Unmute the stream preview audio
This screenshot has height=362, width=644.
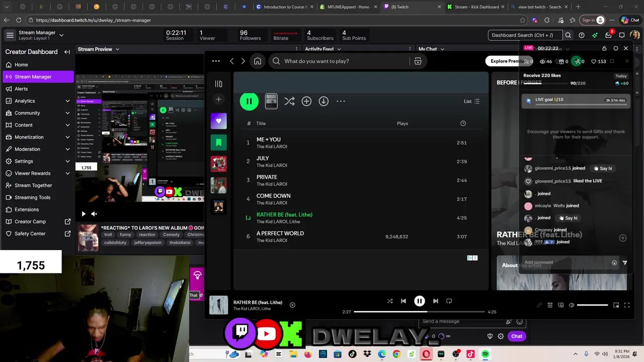(94, 214)
